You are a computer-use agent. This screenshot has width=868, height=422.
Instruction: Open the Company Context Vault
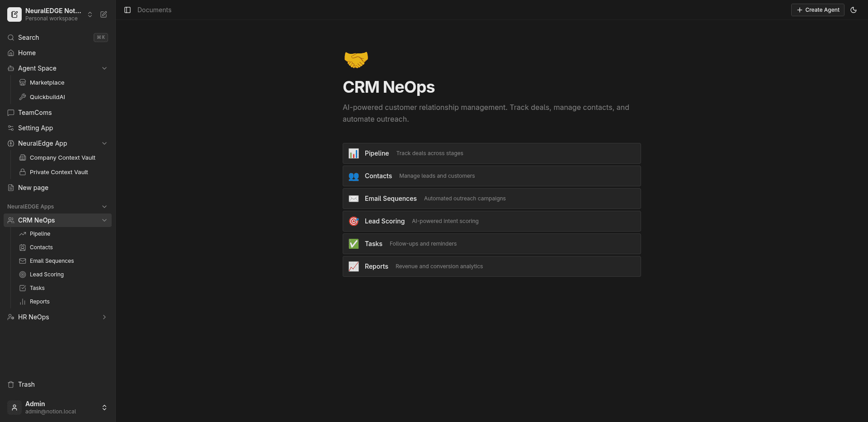(x=62, y=157)
